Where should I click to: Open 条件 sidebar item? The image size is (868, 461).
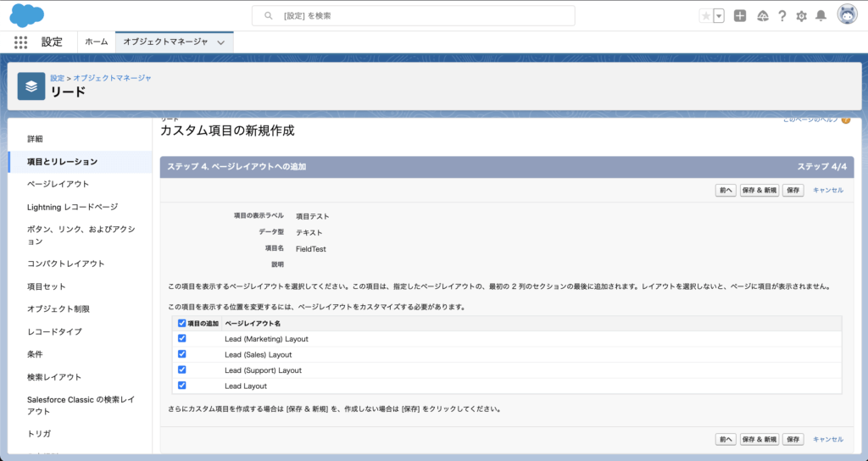click(35, 354)
